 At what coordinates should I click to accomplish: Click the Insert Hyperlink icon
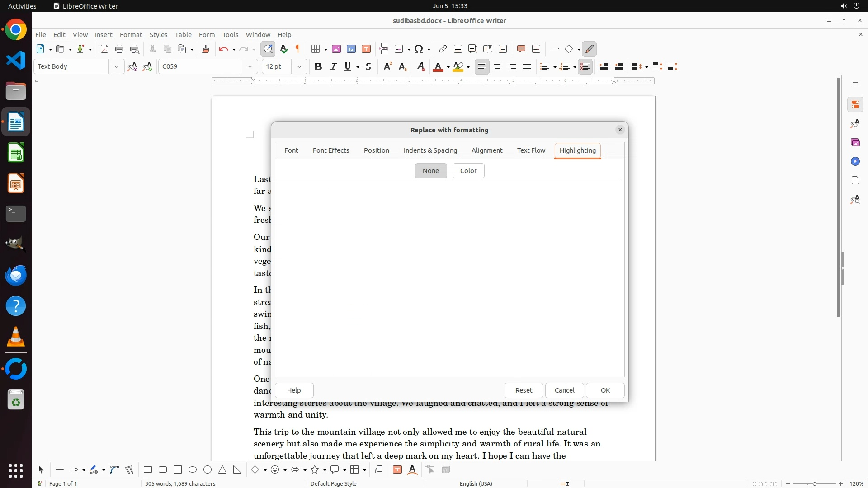click(443, 49)
